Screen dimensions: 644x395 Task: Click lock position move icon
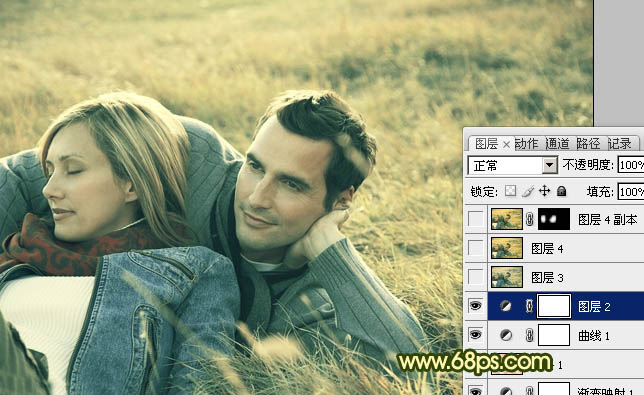[x=545, y=191]
